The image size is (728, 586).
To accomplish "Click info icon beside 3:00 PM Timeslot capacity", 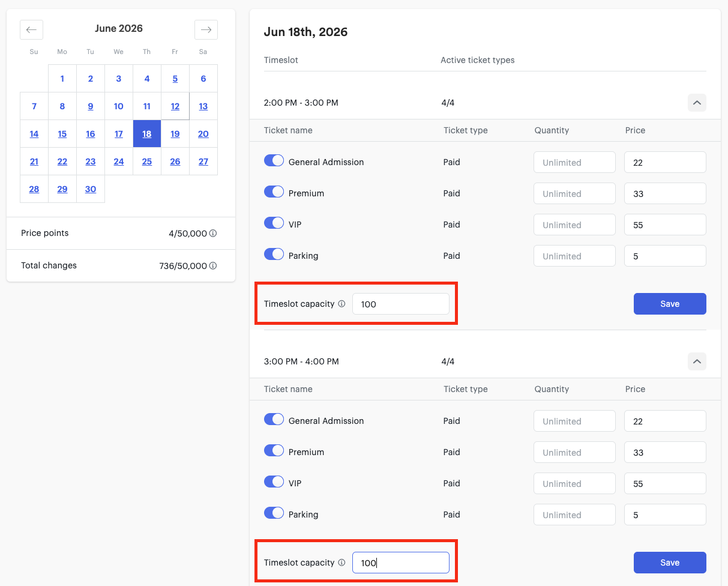I will point(341,563).
